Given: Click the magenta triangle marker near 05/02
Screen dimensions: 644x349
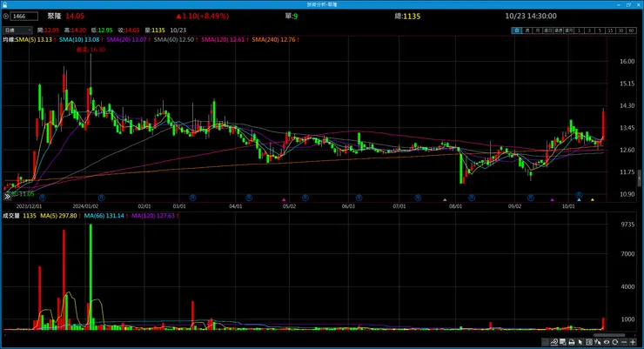Looking at the screenshot, I should pos(284,200).
